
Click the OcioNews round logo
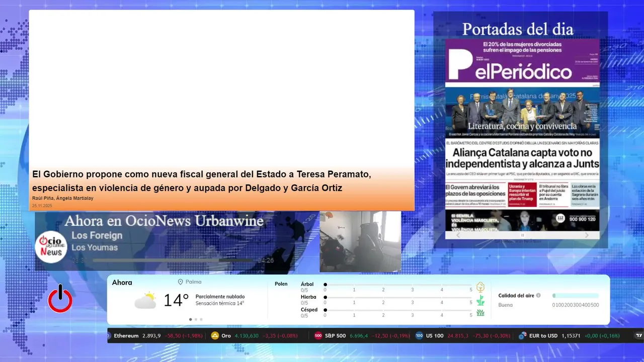51,246
